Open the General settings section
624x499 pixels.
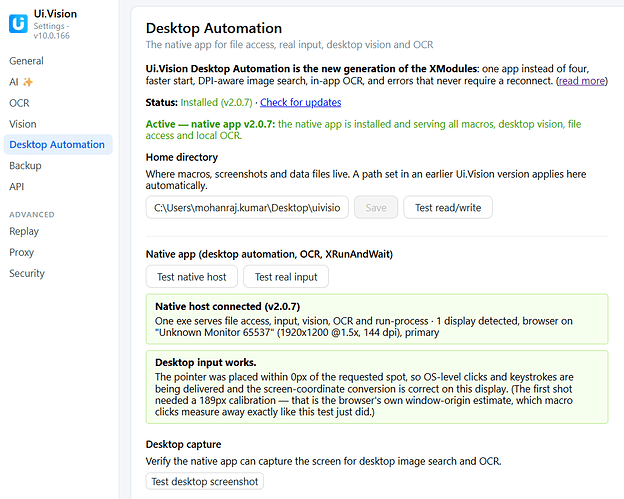click(26, 61)
